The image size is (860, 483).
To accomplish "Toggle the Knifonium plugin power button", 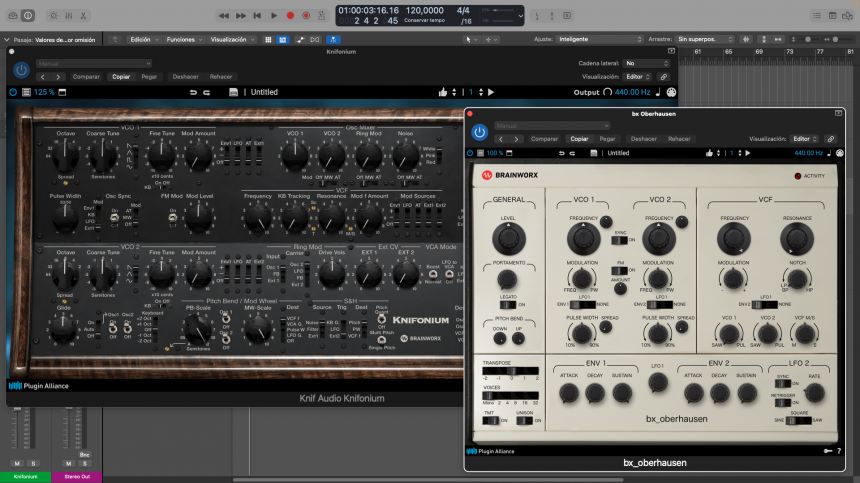I will coord(21,70).
